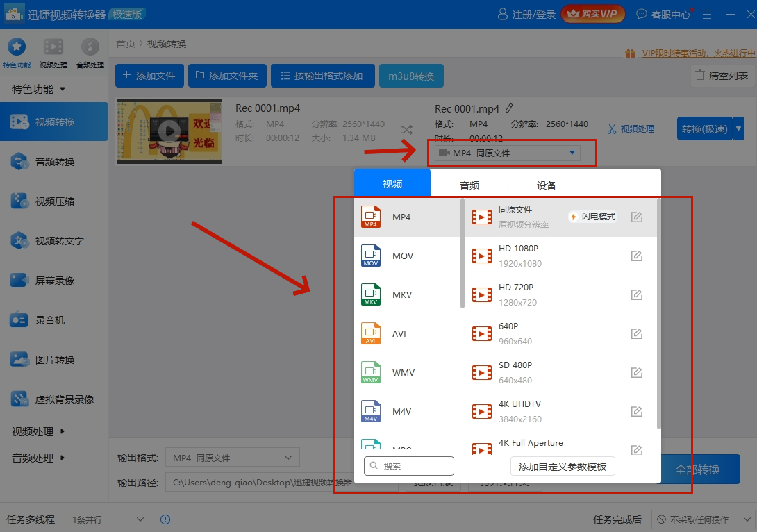Select the HD 1080P 1920x1080 preset

560,256
